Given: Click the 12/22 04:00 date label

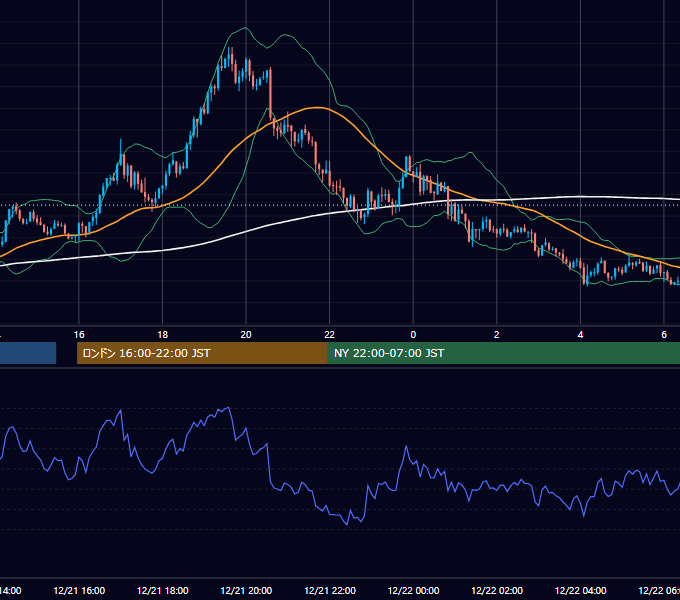Looking at the screenshot, I should click(x=581, y=590).
